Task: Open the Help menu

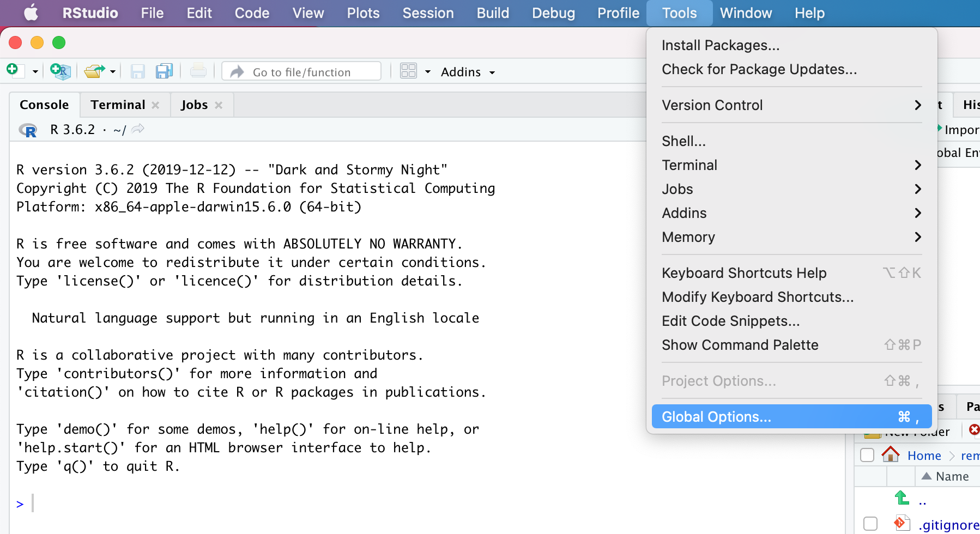Action: 809,13
